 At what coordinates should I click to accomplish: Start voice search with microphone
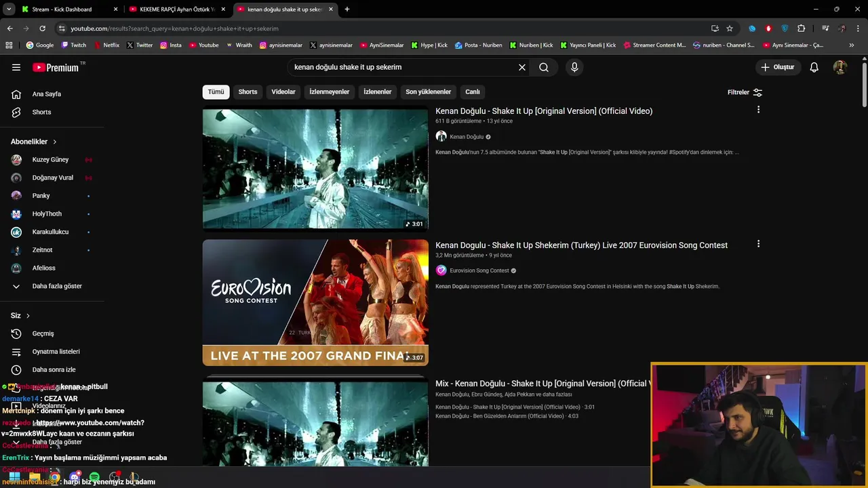(574, 67)
